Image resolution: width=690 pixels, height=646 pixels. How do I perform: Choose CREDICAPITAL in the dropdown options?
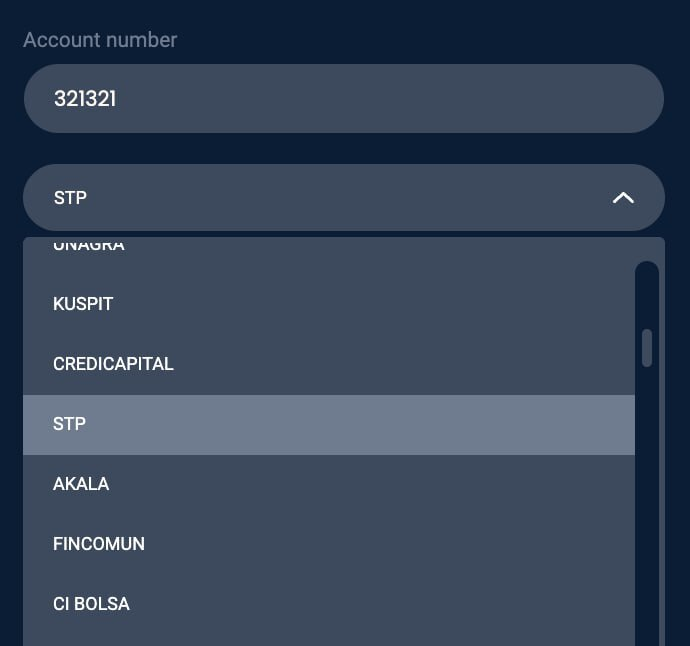coord(113,364)
